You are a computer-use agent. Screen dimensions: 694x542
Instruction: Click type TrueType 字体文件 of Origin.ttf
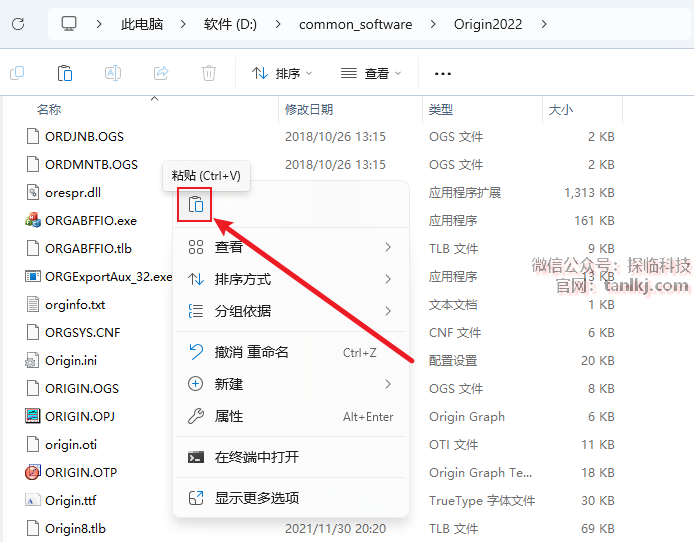pyautogui.click(x=482, y=500)
